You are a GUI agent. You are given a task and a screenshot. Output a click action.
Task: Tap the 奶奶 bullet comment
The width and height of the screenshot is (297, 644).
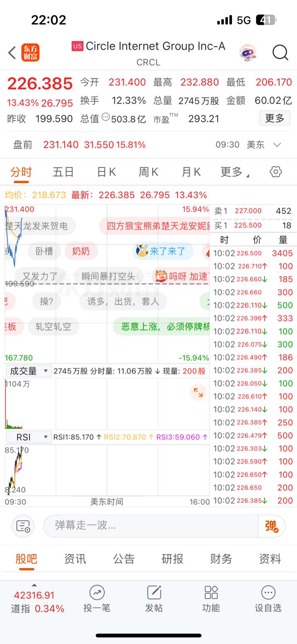tap(81, 251)
